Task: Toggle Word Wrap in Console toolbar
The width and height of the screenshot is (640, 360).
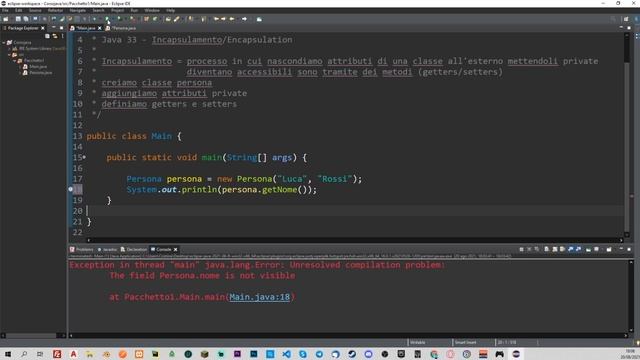Action: tap(562, 249)
